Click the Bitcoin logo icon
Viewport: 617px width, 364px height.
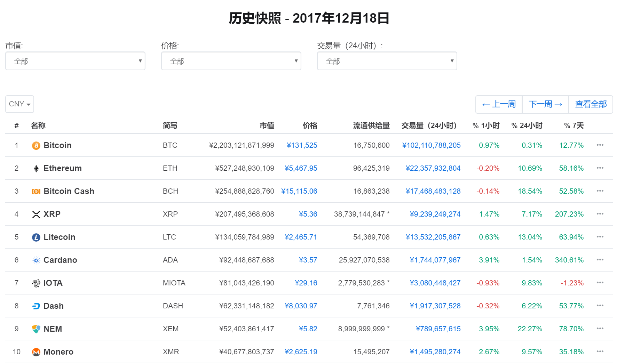pos(36,145)
